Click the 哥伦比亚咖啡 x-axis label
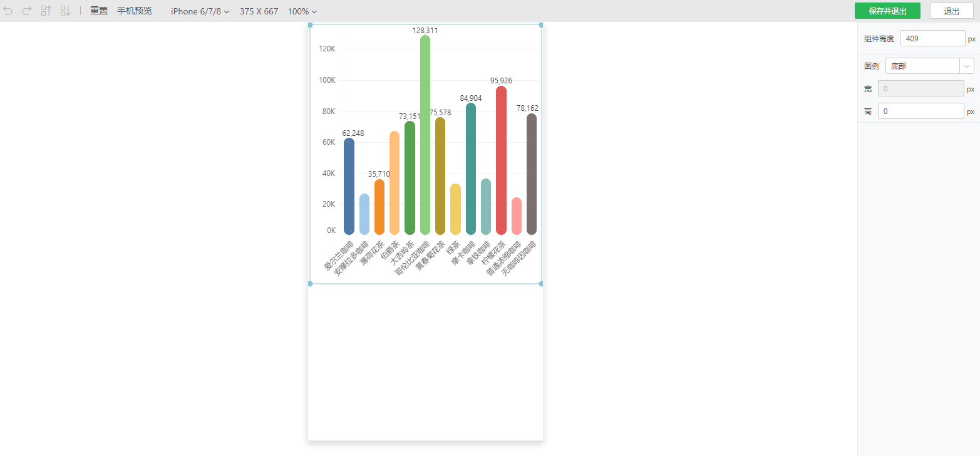Viewport: 980px width, 456px height. (412, 258)
